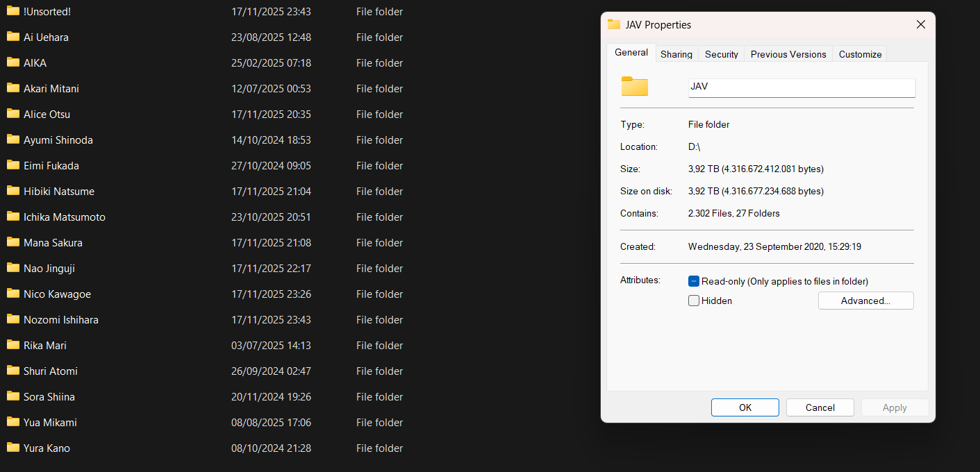Select the !Unsorted! folder name

pos(47,12)
